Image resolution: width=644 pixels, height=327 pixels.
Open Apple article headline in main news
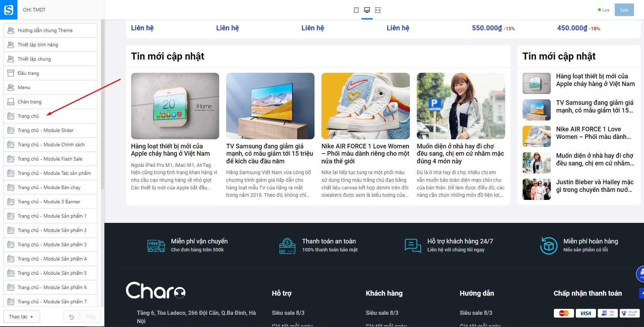170,150
